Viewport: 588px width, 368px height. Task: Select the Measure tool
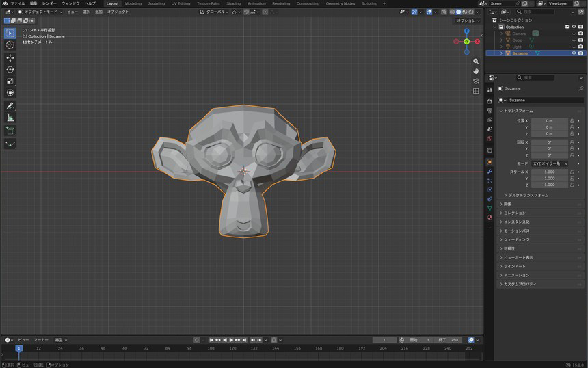[10, 118]
